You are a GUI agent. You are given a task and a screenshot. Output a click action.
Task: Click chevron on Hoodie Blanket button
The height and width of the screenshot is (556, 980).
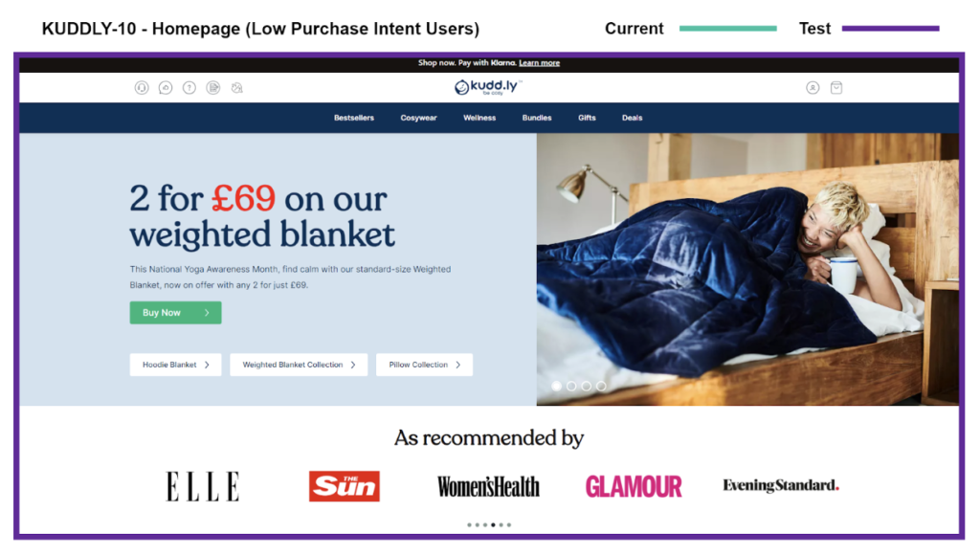[x=207, y=365]
